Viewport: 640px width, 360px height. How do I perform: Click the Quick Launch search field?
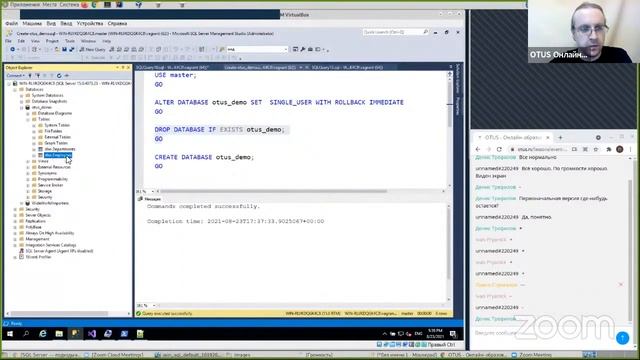point(395,32)
